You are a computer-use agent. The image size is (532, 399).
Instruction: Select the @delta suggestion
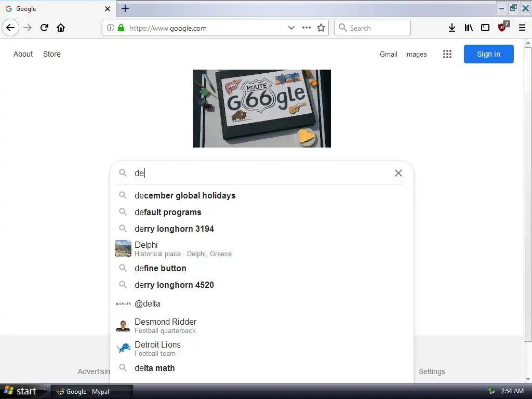coord(262,303)
